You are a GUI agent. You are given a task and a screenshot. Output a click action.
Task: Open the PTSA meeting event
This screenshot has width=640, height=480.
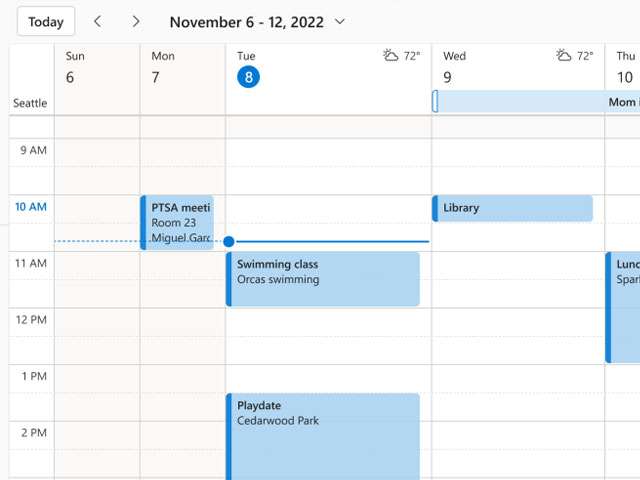(x=178, y=222)
